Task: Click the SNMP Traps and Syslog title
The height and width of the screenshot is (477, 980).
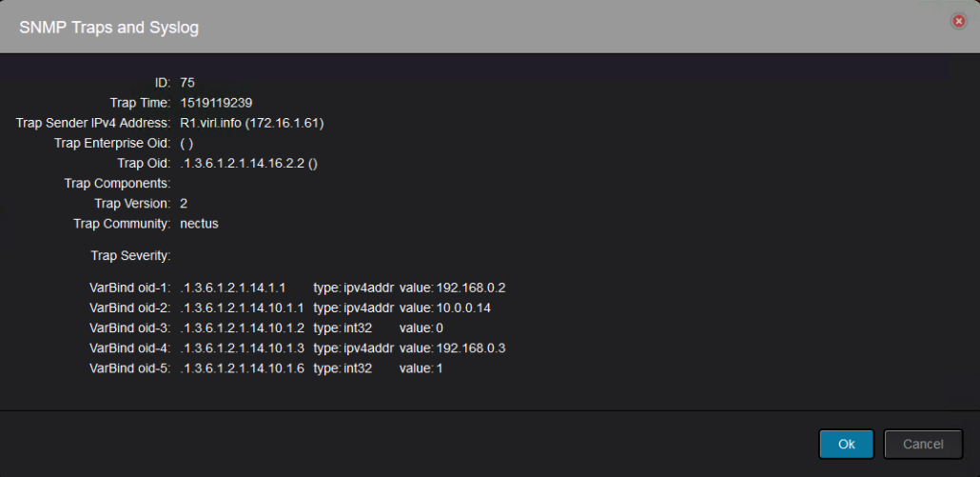Action: [108, 28]
